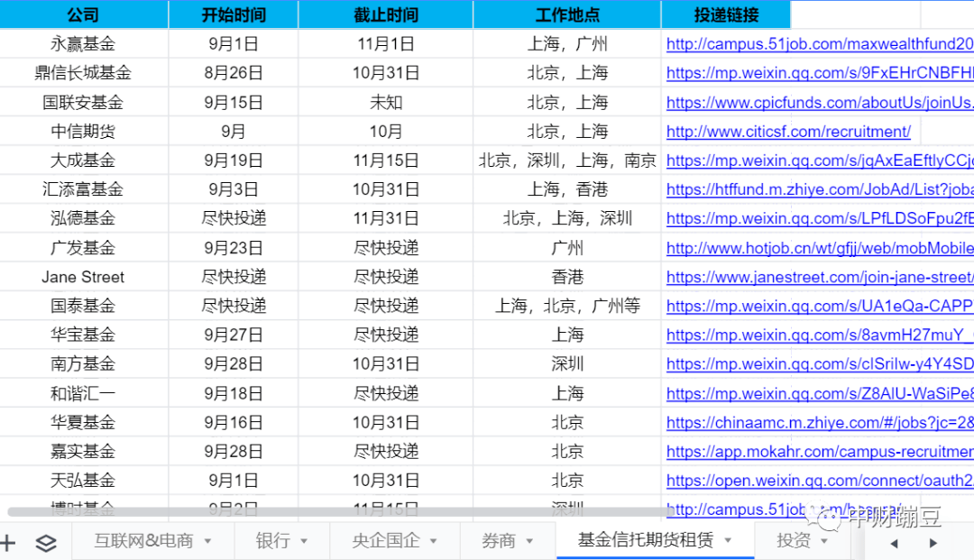Select 9月23日 start date for 广发基金
The height and width of the screenshot is (560, 974).
coord(234,248)
